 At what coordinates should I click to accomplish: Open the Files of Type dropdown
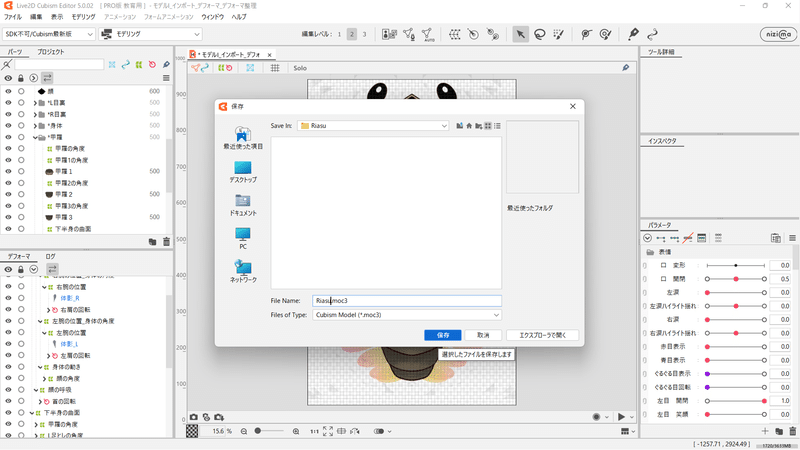(x=407, y=315)
